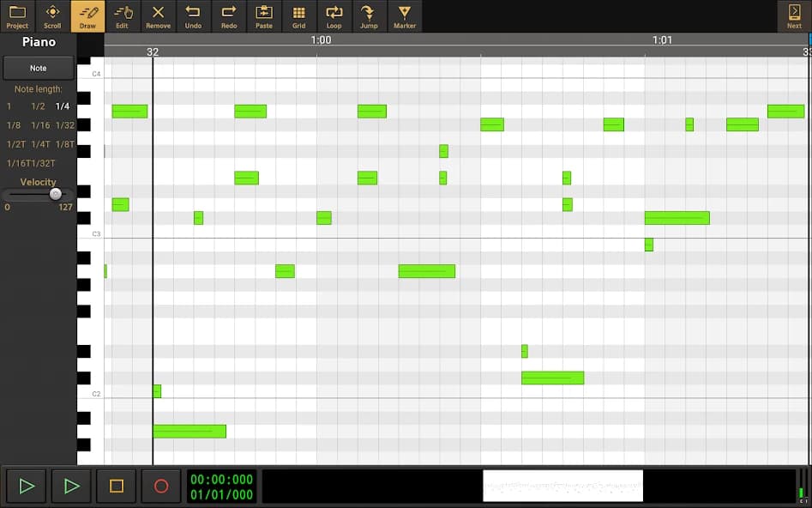
Task: Toggle the Grid display
Action: click(x=298, y=15)
